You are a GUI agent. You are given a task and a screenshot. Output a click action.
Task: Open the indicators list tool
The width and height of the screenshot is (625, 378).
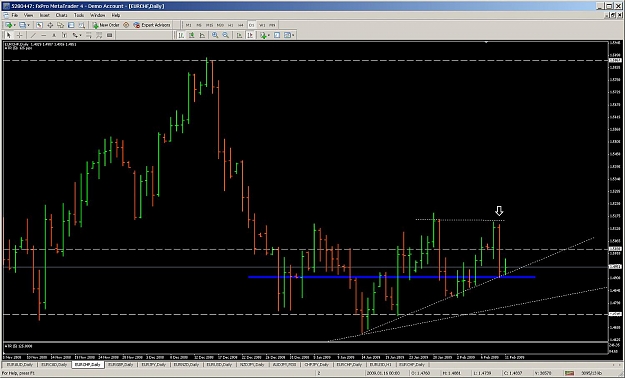(263, 35)
